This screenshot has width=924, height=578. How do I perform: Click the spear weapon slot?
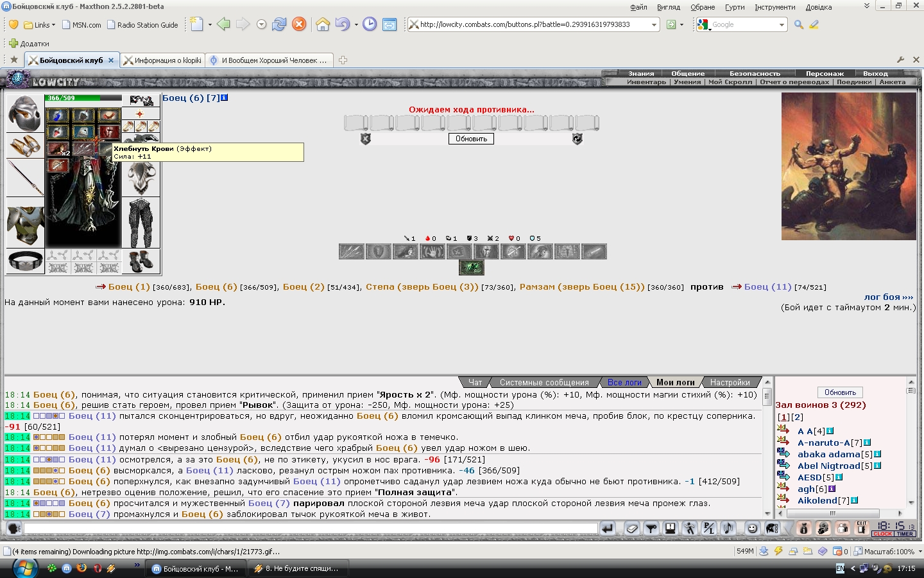[x=25, y=178]
